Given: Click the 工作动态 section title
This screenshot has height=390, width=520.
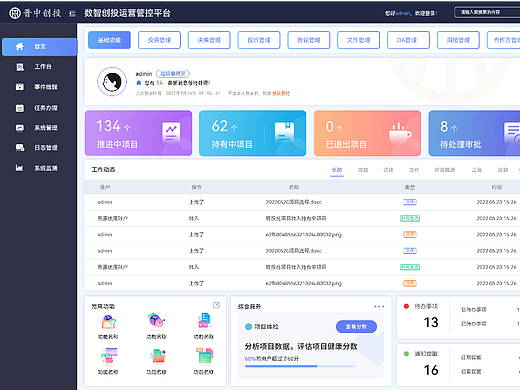Looking at the screenshot, I should pyautogui.click(x=103, y=170).
